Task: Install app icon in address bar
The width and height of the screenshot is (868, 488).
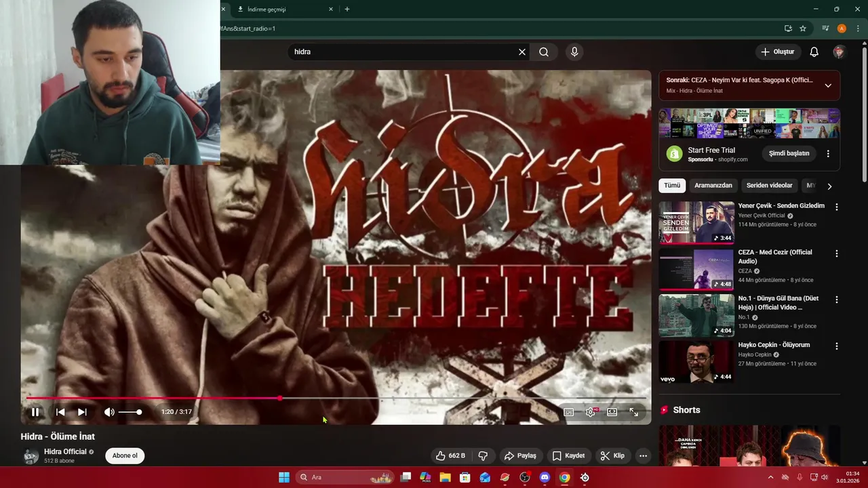Action: (x=788, y=28)
